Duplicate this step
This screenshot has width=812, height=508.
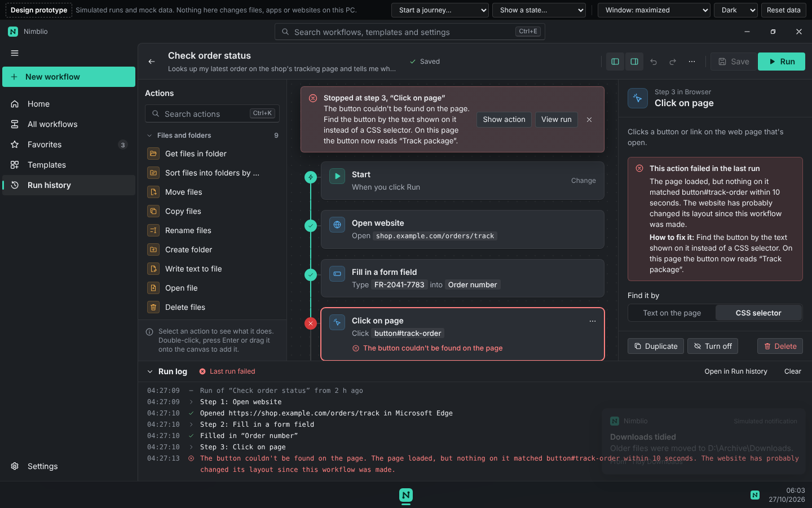(656, 346)
